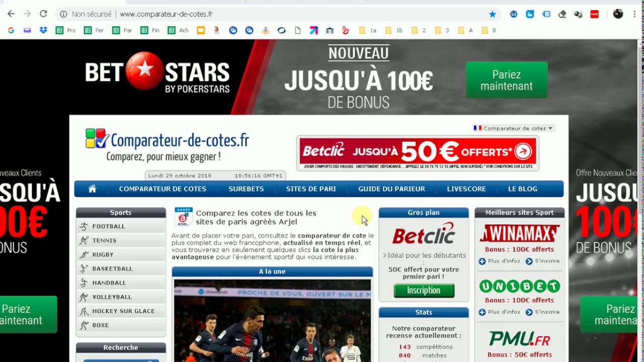
Task: Click the red extension icon in toolbar
Action: point(594,14)
